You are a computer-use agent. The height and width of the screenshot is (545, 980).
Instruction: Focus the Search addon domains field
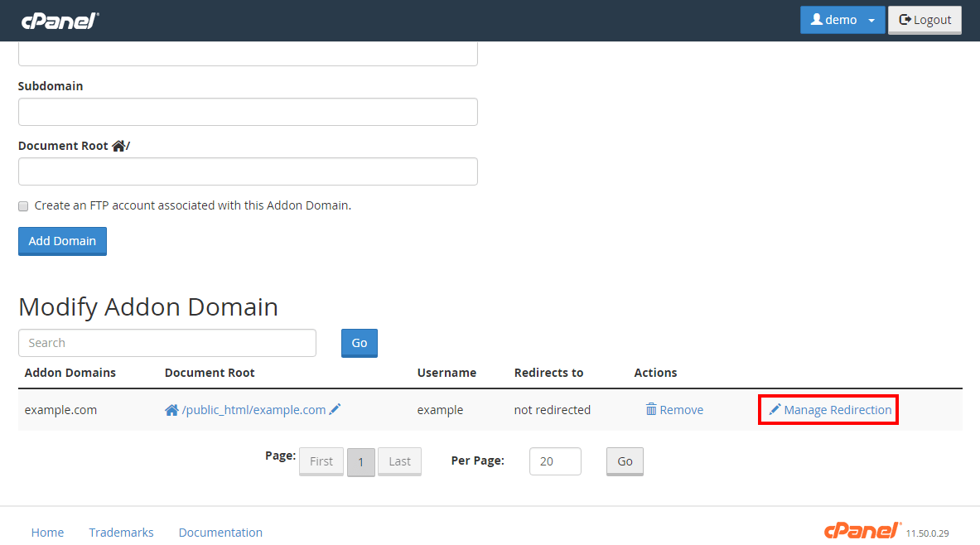tap(167, 343)
